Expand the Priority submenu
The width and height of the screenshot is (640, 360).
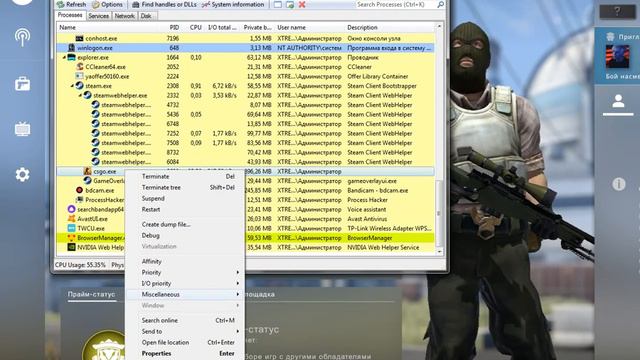pyautogui.click(x=185, y=272)
